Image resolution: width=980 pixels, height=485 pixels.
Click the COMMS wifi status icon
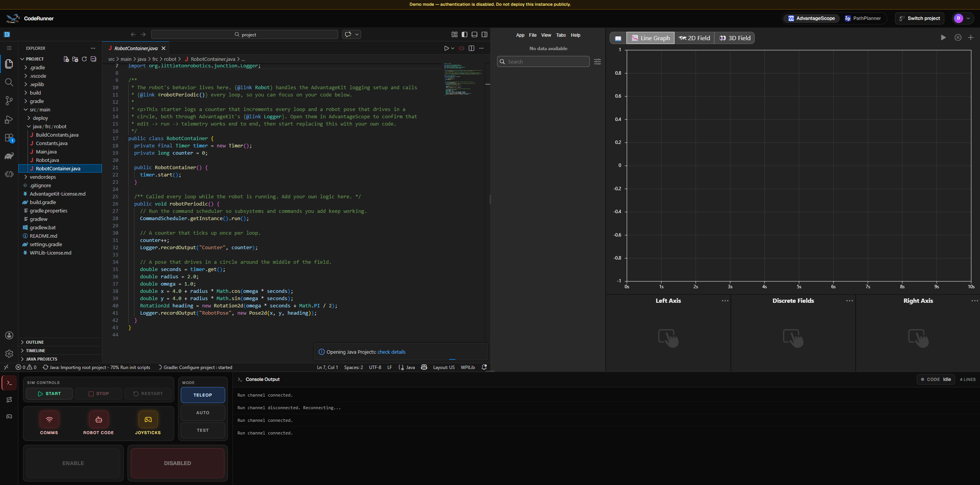pyautogui.click(x=49, y=420)
